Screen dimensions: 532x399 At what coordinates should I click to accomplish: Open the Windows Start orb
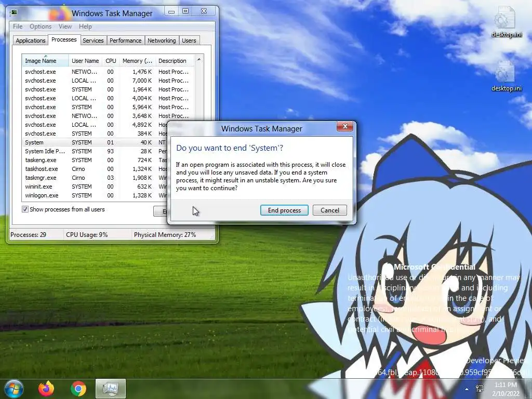tap(14, 389)
